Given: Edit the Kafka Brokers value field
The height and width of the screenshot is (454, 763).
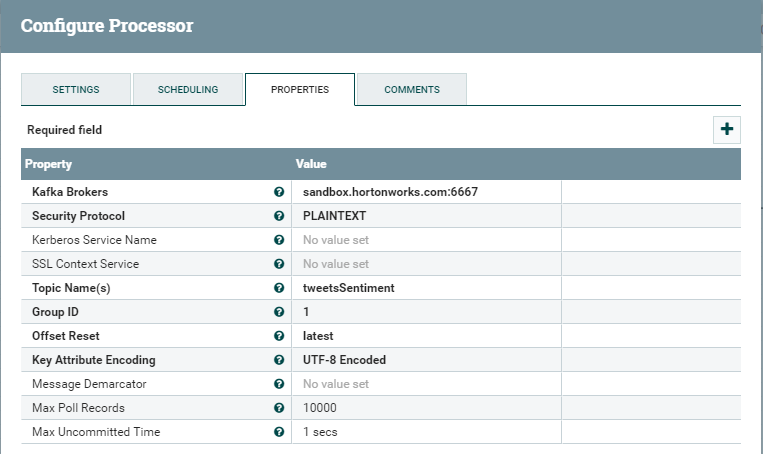Looking at the screenshot, I should point(425,192).
